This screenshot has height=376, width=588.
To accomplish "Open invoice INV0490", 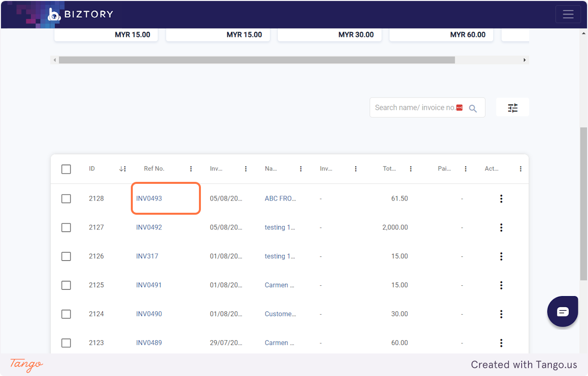I will pos(149,314).
